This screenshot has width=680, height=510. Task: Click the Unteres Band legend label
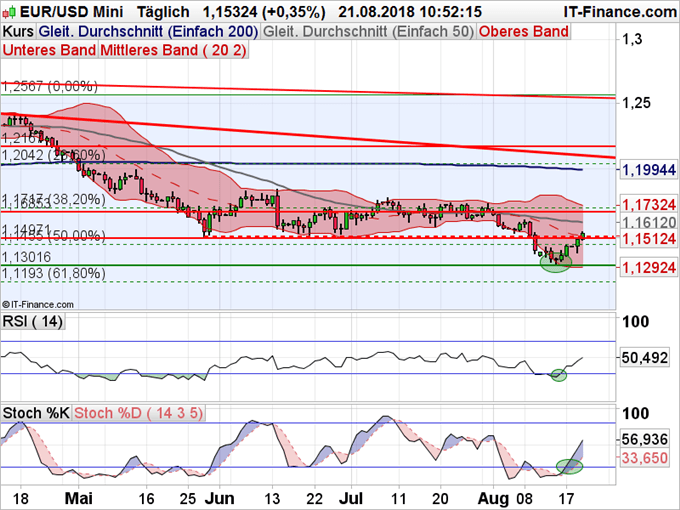[49, 50]
